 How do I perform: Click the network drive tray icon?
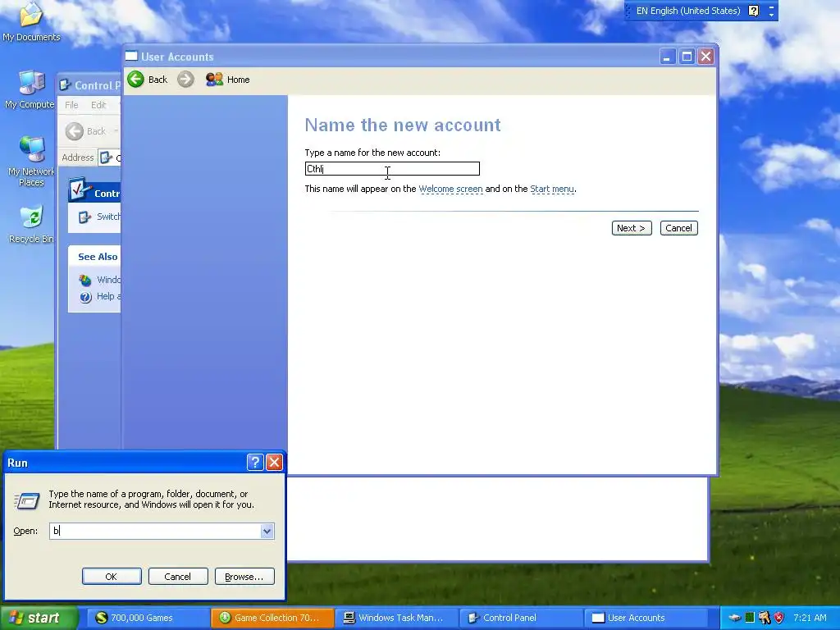(734, 618)
